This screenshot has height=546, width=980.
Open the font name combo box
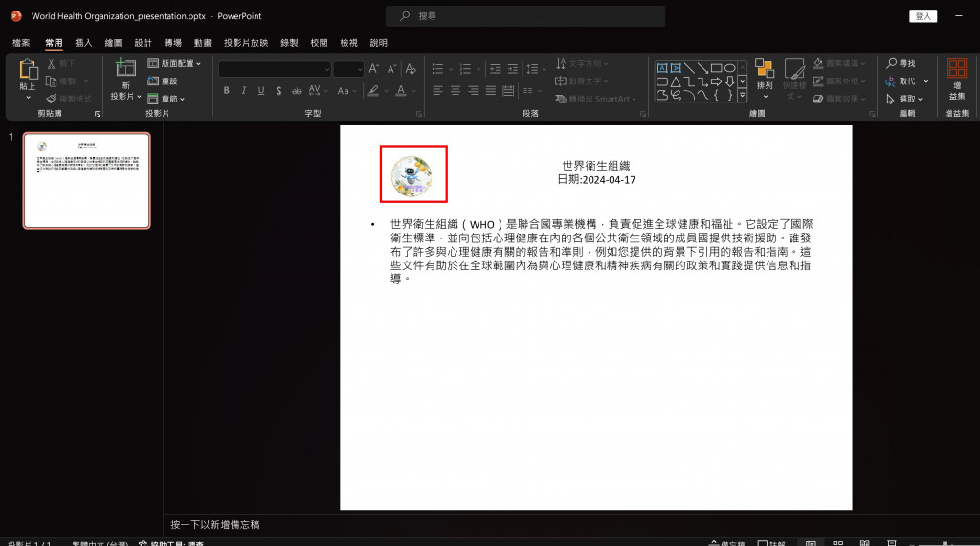pyautogui.click(x=275, y=69)
